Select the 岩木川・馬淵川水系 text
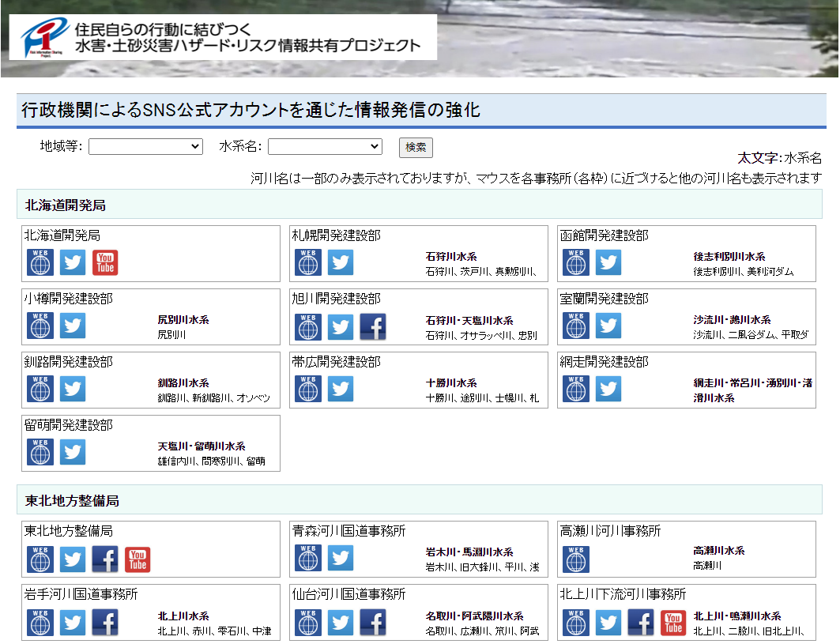 click(469, 552)
